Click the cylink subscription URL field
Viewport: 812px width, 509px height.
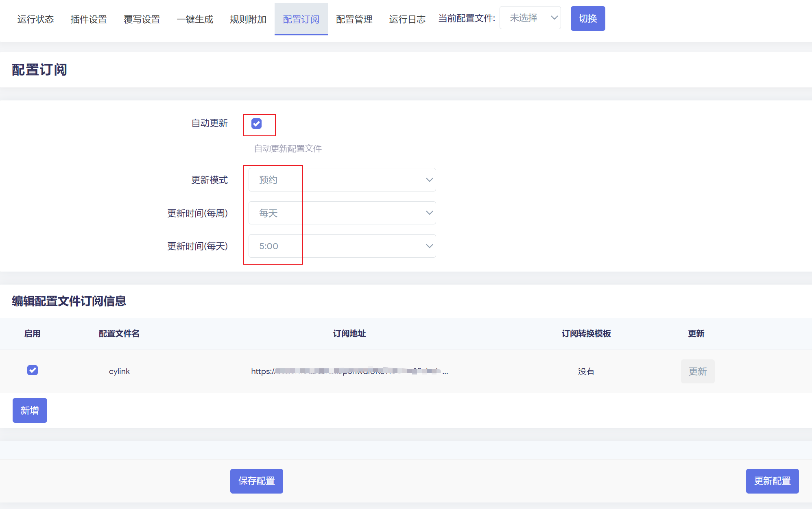[x=349, y=371]
